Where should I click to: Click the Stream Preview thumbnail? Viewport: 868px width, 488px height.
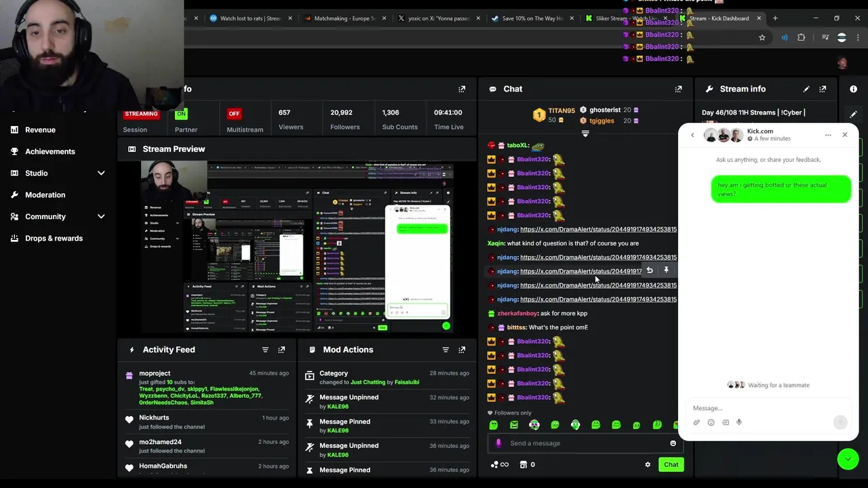click(297, 247)
